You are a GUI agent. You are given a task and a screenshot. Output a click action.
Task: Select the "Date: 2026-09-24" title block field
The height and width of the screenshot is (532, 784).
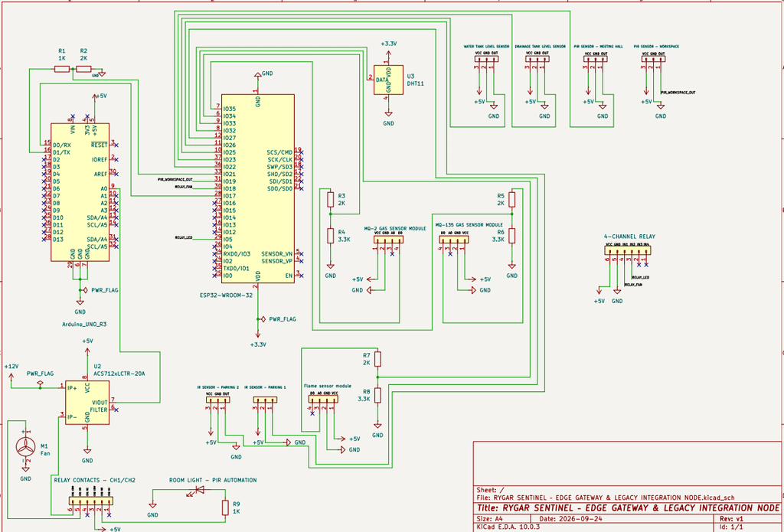click(x=573, y=518)
